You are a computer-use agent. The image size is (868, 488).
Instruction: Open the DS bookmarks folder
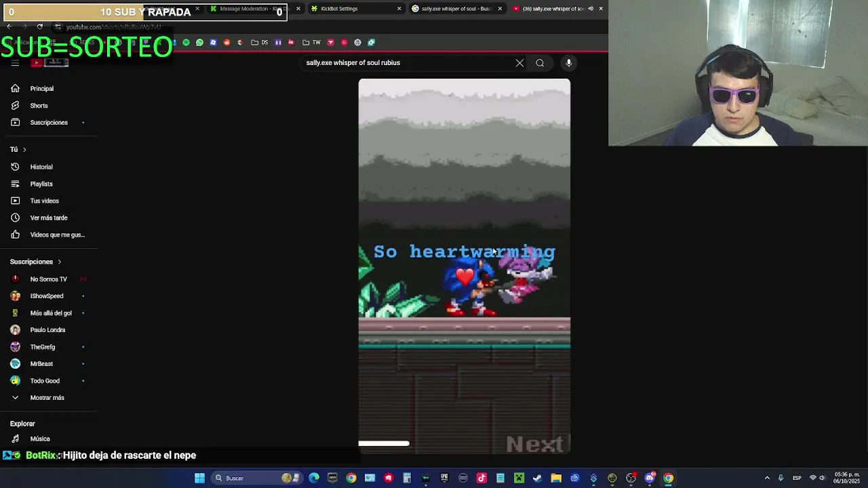[260, 43]
